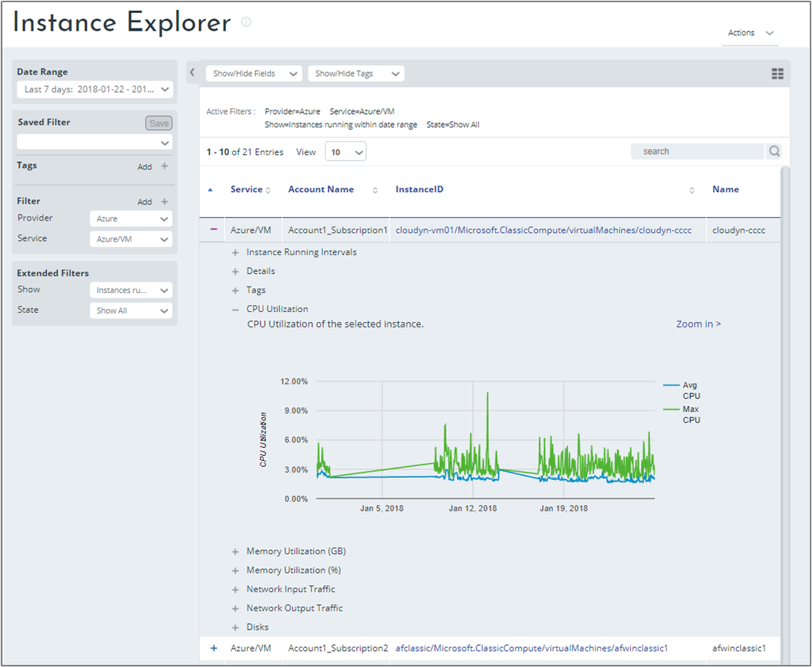The width and height of the screenshot is (812, 667).
Task: Collapse the left filter panel with the arrow
Action: click(x=192, y=72)
